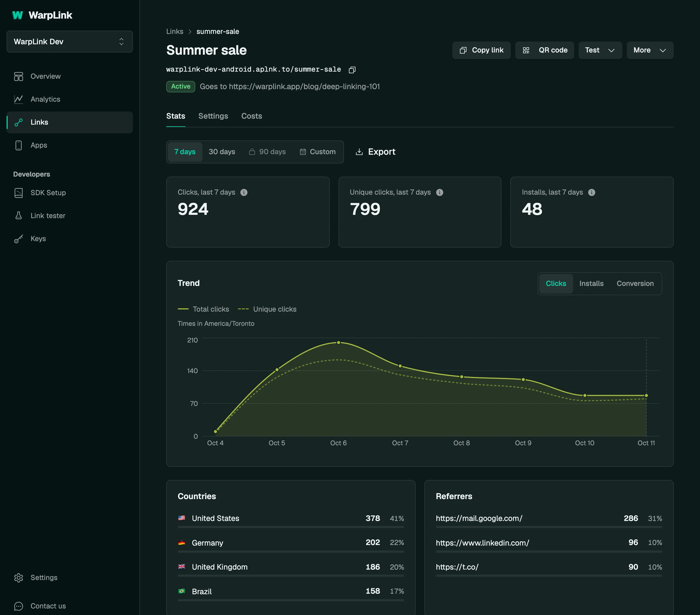Screen dimensions: 700x615
Task: Switch to the Stats tab
Action: click(176, 116)
